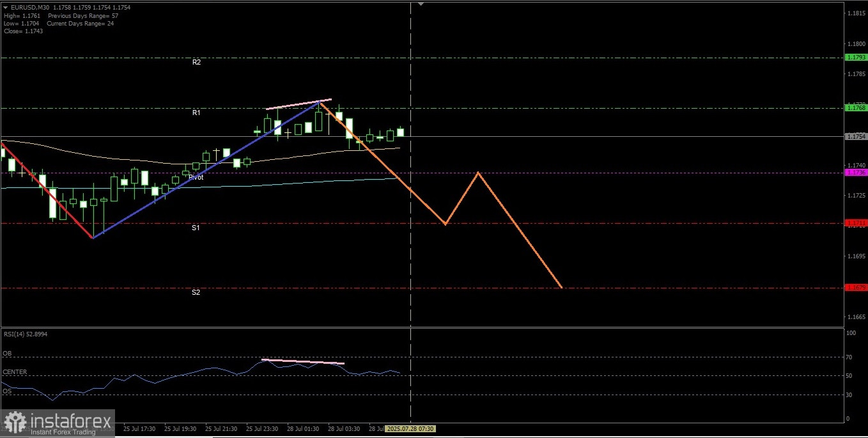This screenshot has width=868, height=438.
Task: Click the S2 support level label
Action: pyautogui.click(x=196, y=292)
